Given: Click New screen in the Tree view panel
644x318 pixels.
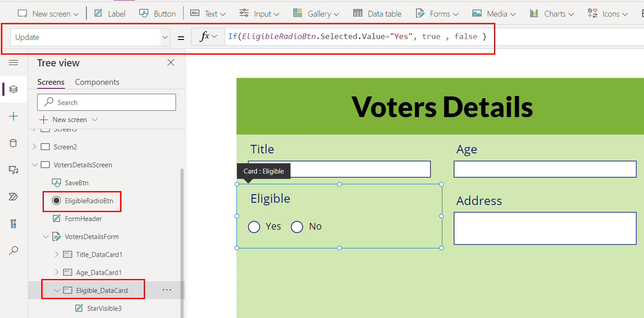Looking at the screenshot, I should (68, 119).
